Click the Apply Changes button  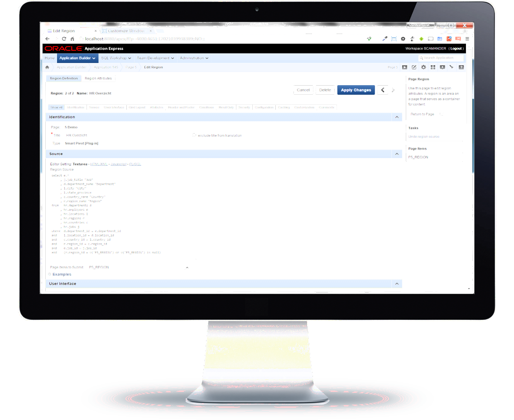tap(356, 90)
